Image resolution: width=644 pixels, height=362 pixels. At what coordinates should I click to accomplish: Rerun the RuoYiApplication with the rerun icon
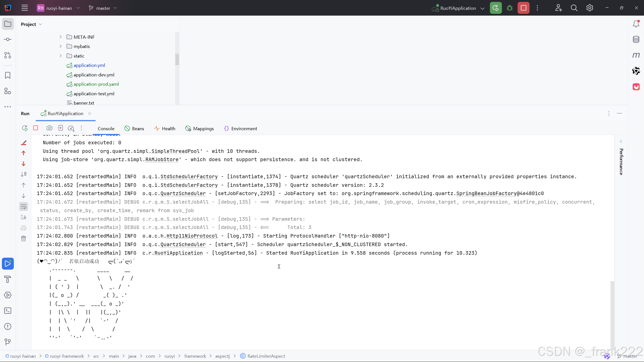point(24,128)
